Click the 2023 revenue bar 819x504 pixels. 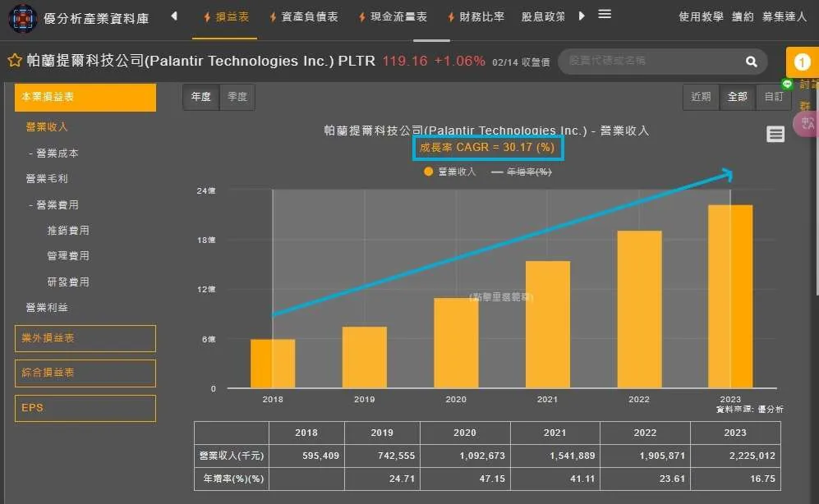(x=730, y=296)
